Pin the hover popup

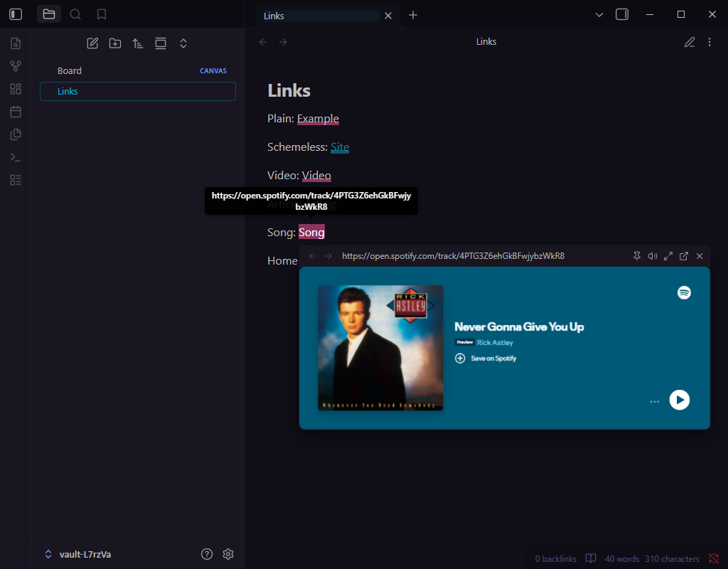(x=637, y=256)
